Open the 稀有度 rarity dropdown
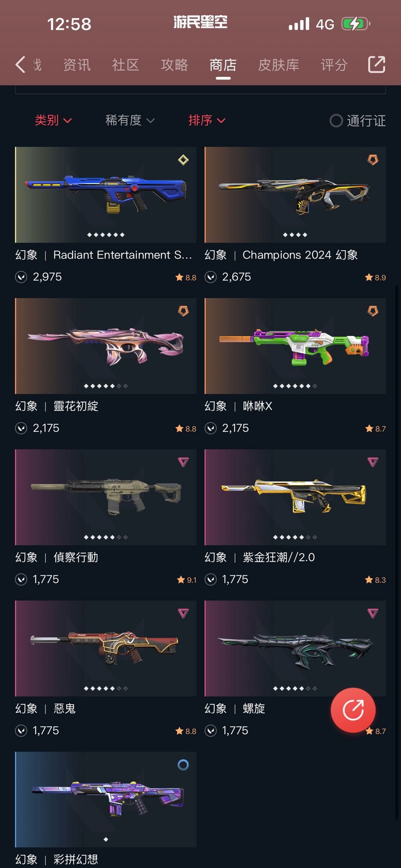The height and width of the screenshot is (868, 401). click(130, 120)
